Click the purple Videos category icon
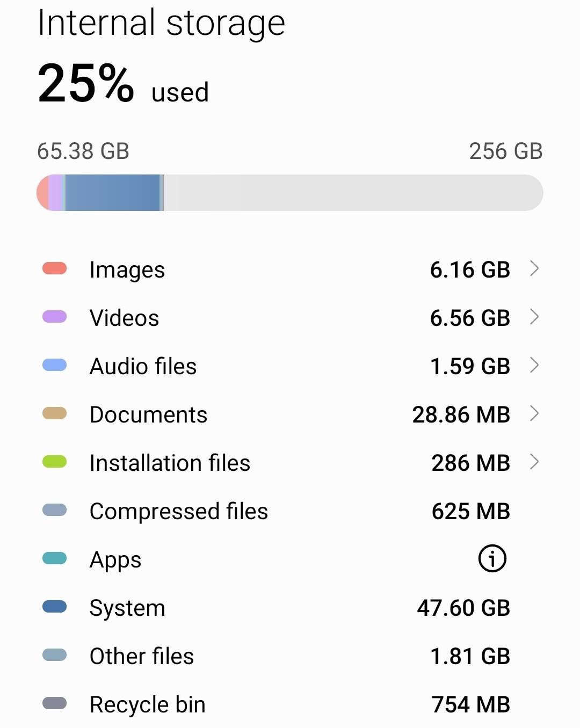This screenshot has width=580, height=728. [x=54, y=317]
